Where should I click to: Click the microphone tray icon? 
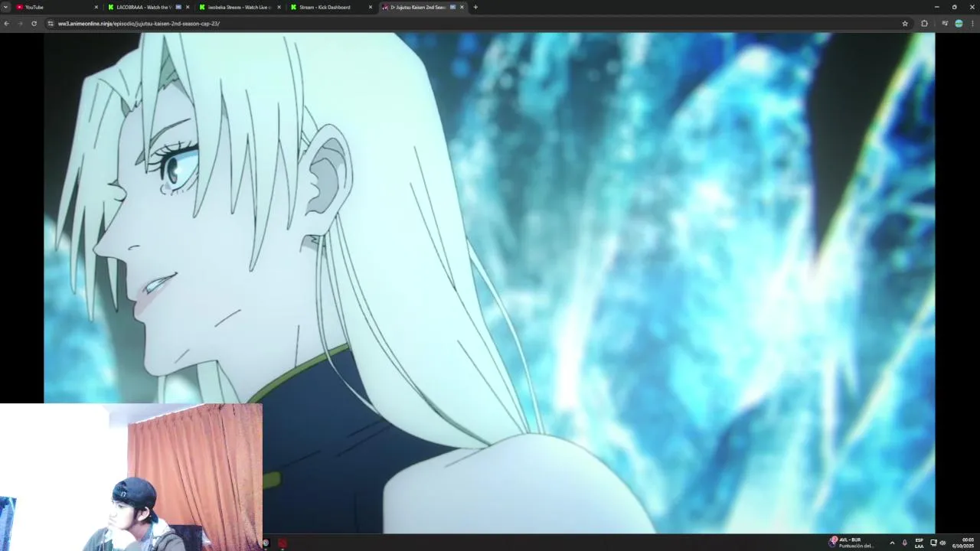click(x=905, y=543)
